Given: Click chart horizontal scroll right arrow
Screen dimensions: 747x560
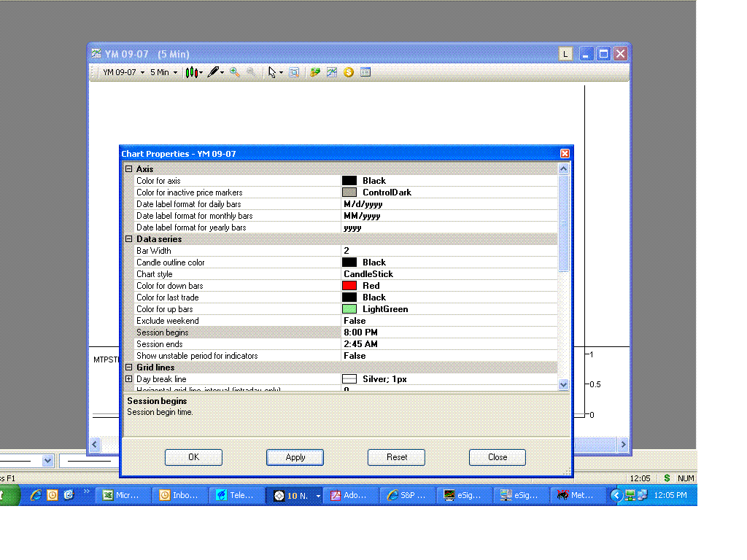Looking at the screenshot, I should tap(623, 445).
